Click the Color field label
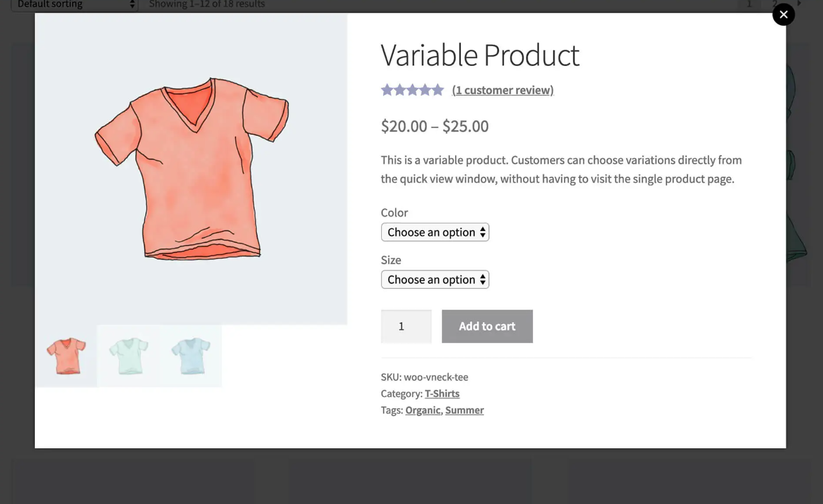823x504 pixels. [x=394, y=213]
